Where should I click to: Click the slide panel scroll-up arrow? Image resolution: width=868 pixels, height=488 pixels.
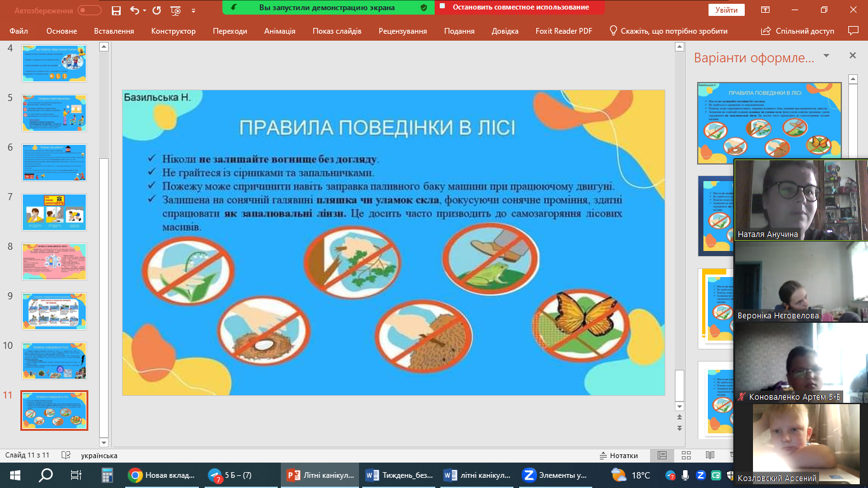coord(104,47)
